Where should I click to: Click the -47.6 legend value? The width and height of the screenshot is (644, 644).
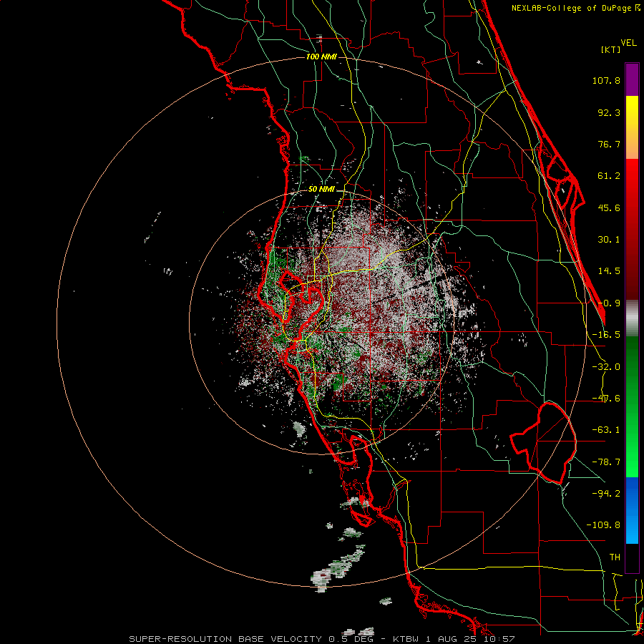point(606,399)
